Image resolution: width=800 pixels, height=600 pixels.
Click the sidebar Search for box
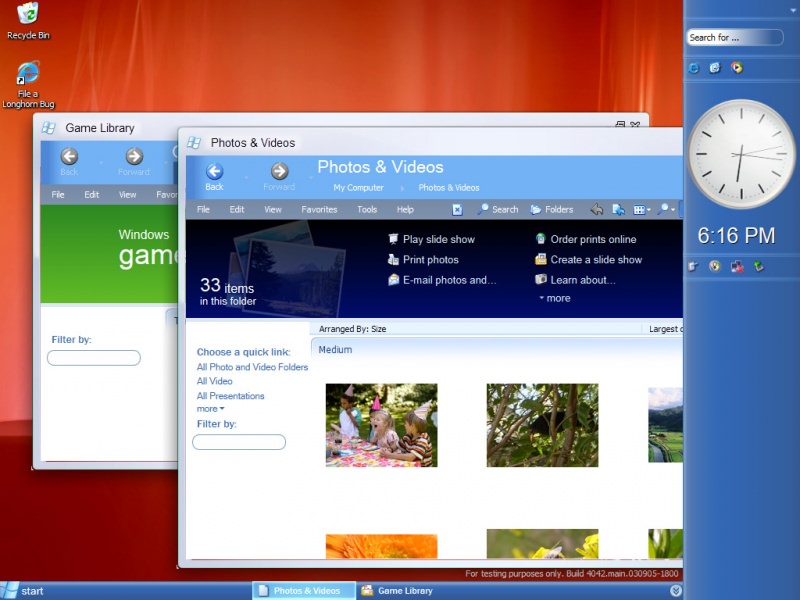[x=735, y=37]
